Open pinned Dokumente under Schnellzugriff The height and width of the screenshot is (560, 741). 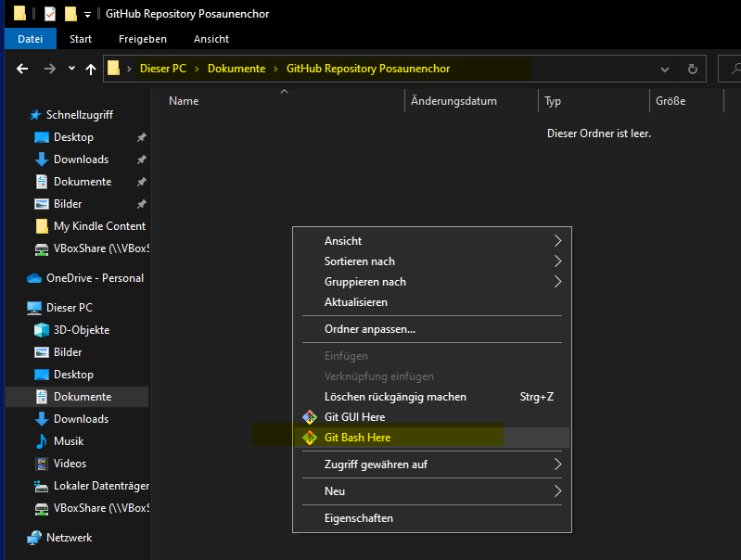click(x=83, y=182)
